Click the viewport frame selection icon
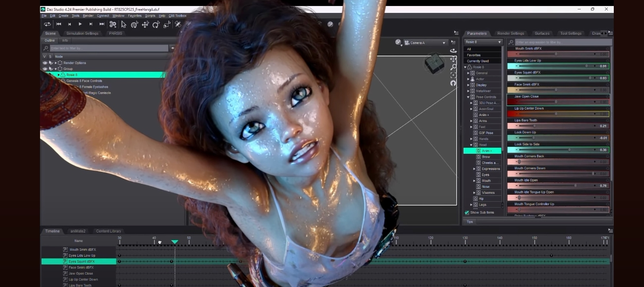The image size is (644, 287). click(453, 75)
